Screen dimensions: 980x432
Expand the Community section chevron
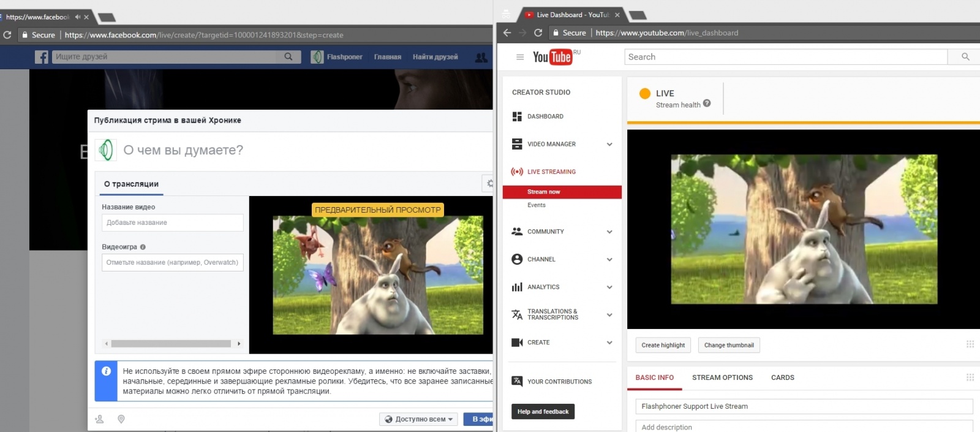pos(609,232)
